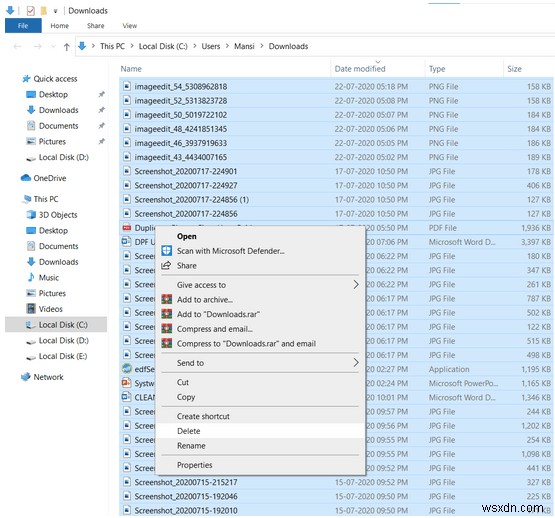The height and width of the screenshot is (518, 555).
Task: Select file imageedit_54_5308962818
Action: (x=336, y=86)
